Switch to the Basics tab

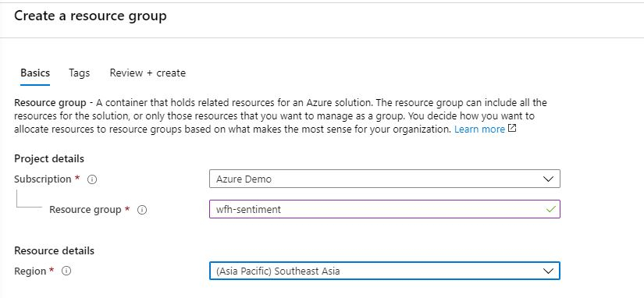pos(35,73)
